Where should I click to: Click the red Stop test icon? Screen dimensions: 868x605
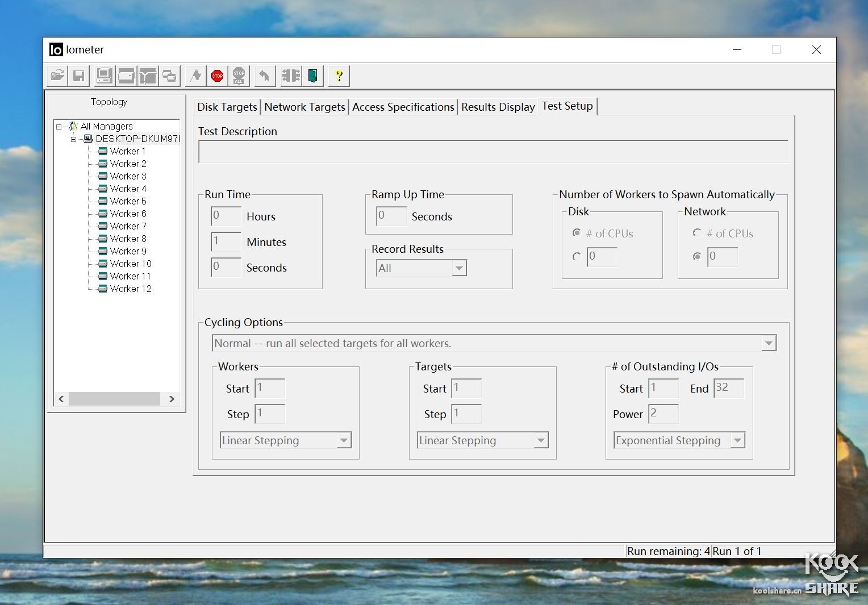[217, 76]
